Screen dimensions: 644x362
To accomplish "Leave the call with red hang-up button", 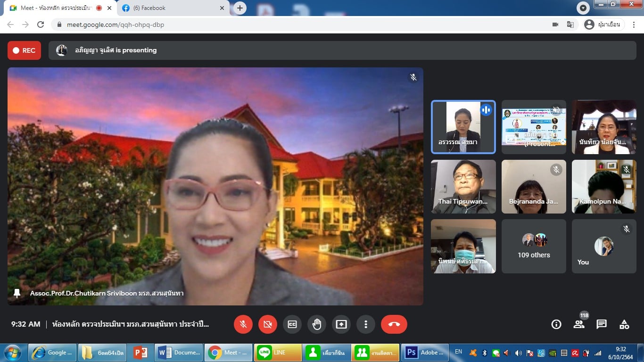I will click(394, 324).
